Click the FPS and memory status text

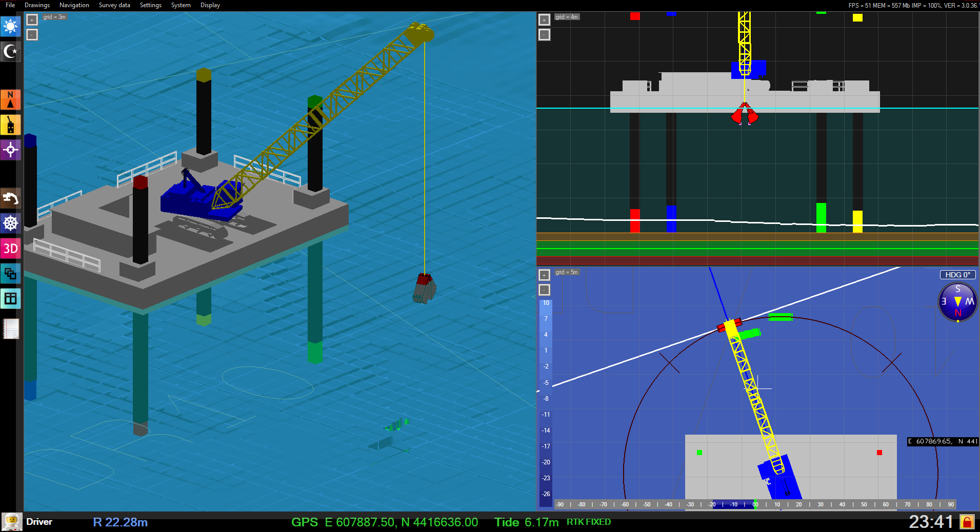coord(913,6)
